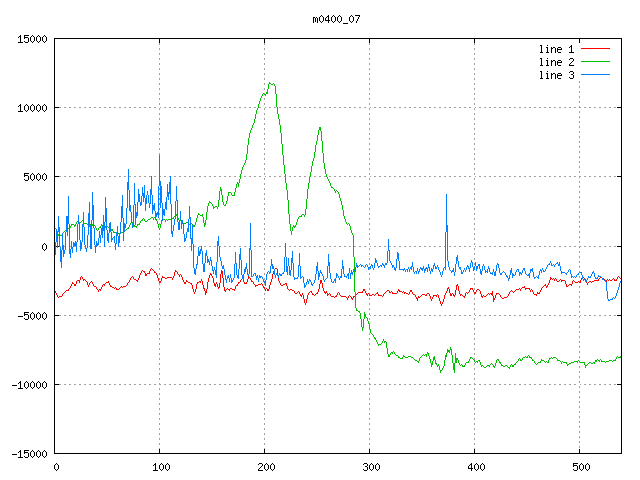Click the green line 2 legend sample
This screenshot has width=640, height=480.
point(596,62)
